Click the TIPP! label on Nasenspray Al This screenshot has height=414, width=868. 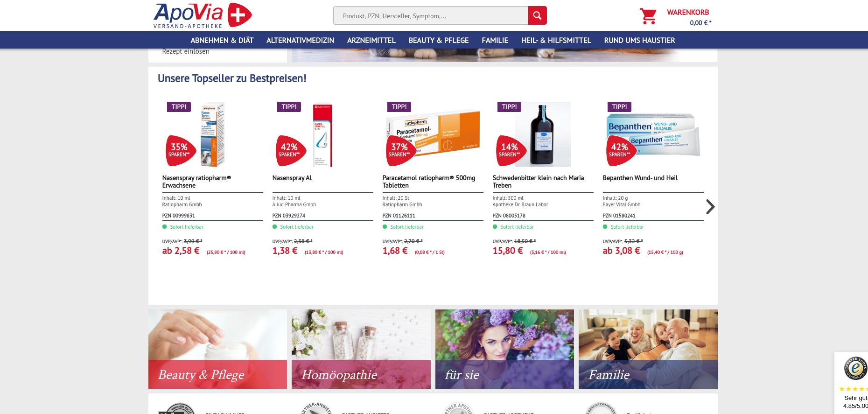[289, 107]
